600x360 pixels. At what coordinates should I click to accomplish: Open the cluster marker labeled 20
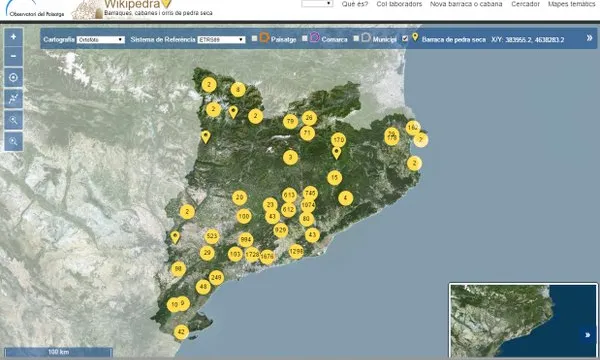pos(239,197)
